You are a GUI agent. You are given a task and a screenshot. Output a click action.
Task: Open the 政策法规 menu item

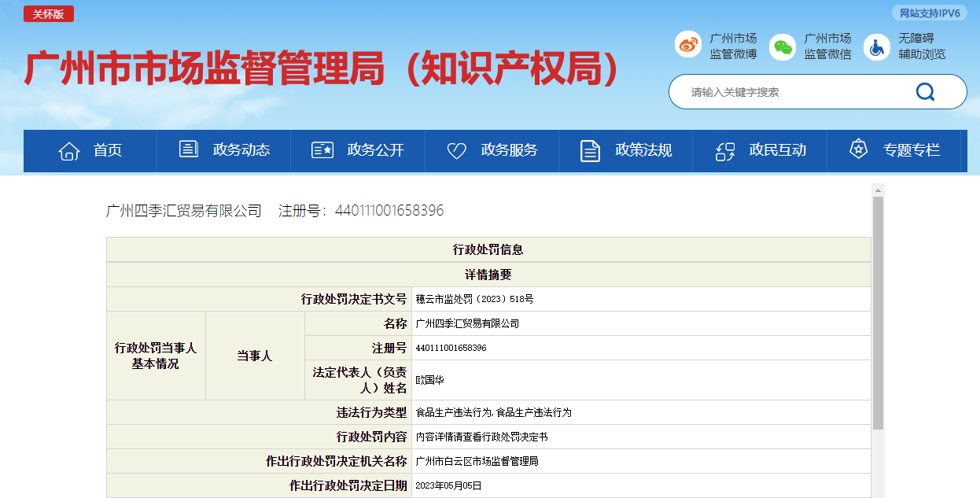626,150
